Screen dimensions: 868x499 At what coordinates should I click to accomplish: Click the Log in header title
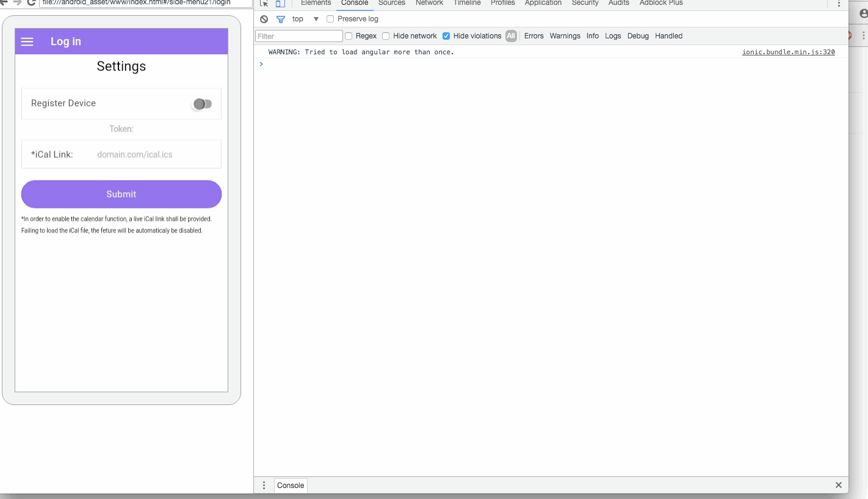[x=66, y=41]
